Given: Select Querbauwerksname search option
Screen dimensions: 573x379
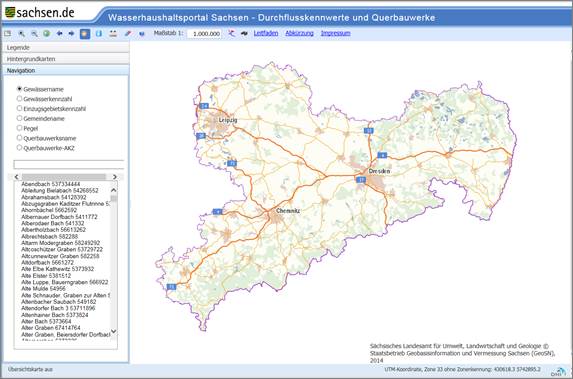Looking at the screenshot, I should [x=19, y=138].
